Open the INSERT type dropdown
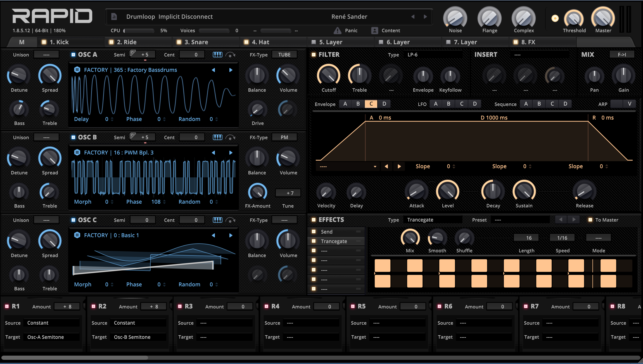This screenshot has height=364, width=643. (x=540, y=55)
